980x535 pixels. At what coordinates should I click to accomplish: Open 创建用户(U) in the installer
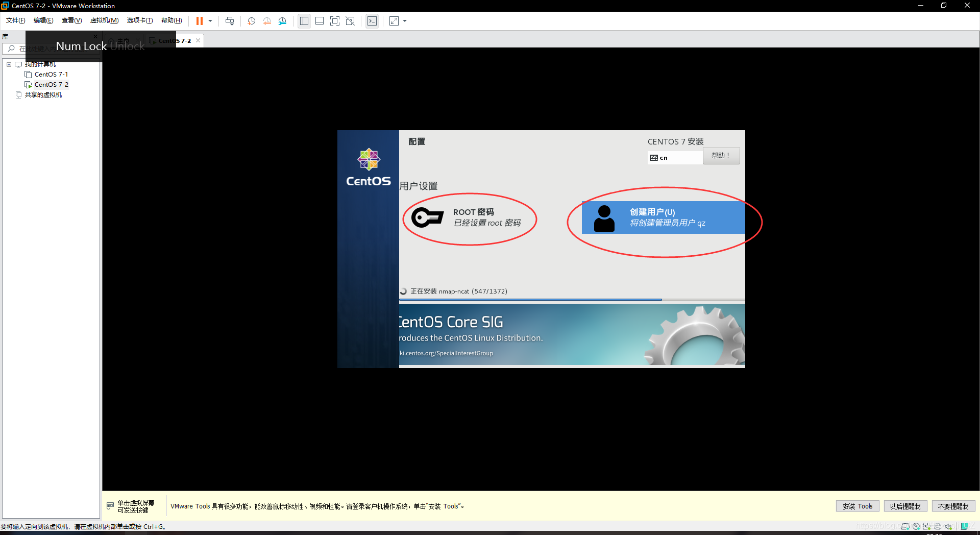coord(663,217)
